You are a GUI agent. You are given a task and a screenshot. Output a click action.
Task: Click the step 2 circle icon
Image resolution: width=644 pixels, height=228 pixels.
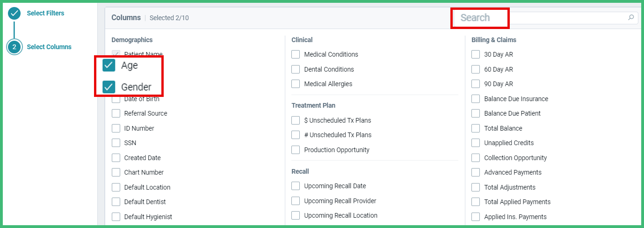pyautogui.click(x=14, y=47)
